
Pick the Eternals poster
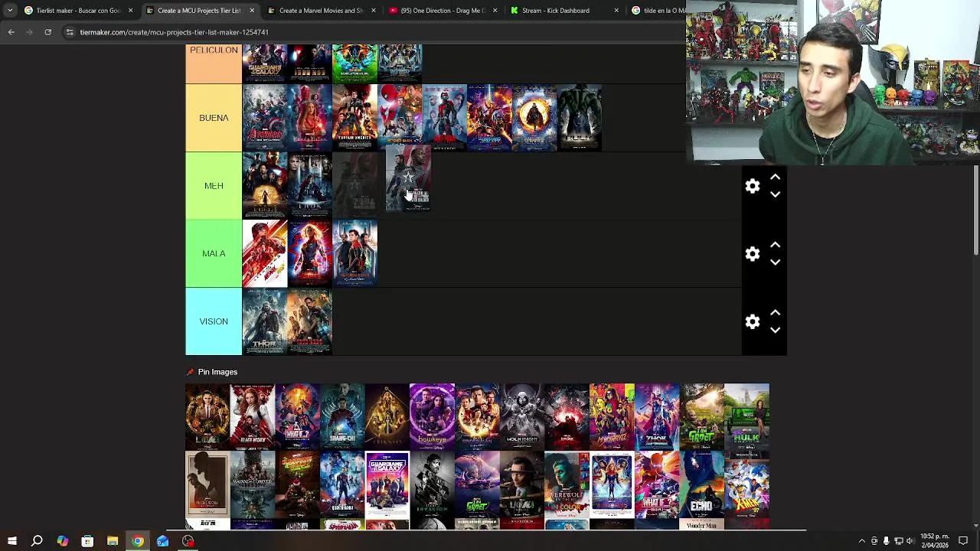(x=387, y=416)
